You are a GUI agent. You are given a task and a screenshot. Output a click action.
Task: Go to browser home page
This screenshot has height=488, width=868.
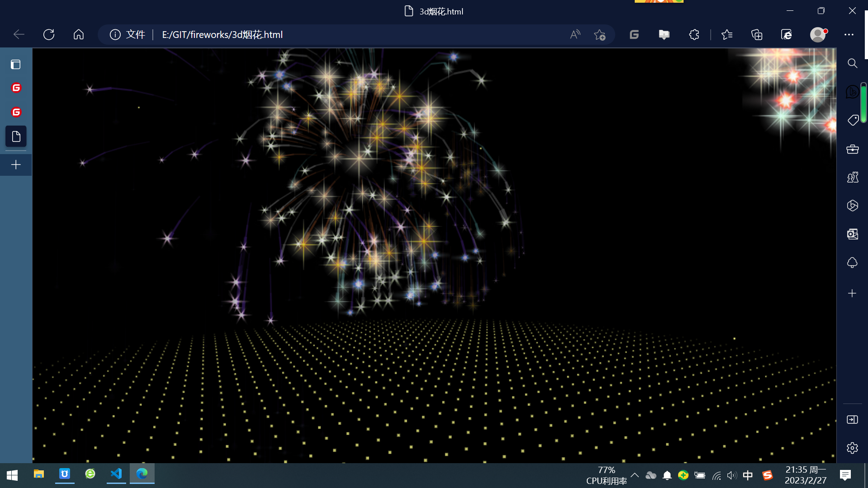pos(79,35)
